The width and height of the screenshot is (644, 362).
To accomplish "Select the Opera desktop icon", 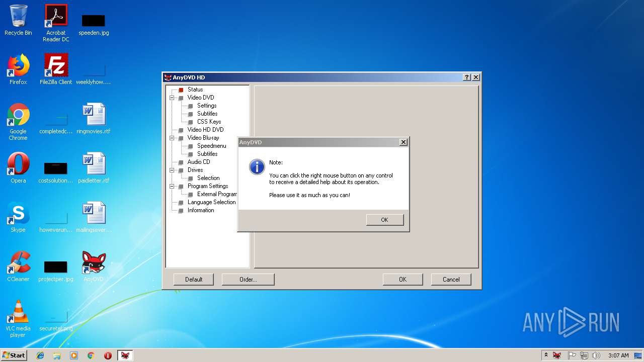I will (18, 168).
